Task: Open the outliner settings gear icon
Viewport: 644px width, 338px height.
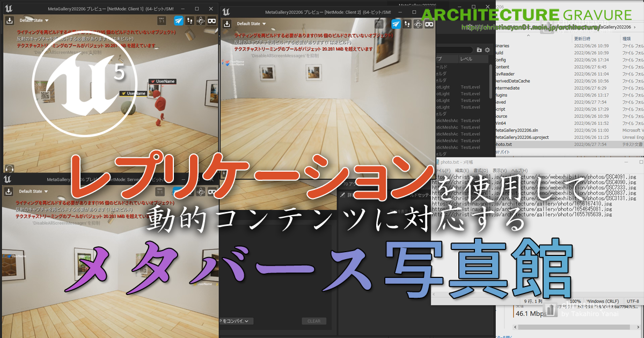Action: 487,50
